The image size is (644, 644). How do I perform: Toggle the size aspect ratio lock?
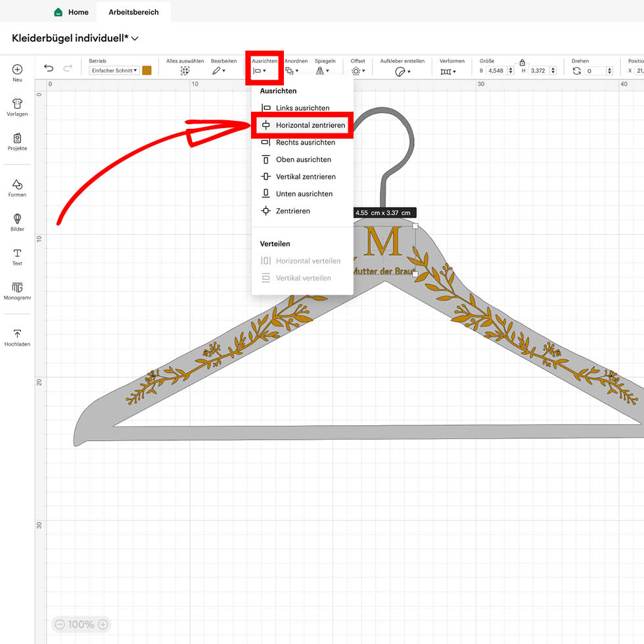coord(522,62)
